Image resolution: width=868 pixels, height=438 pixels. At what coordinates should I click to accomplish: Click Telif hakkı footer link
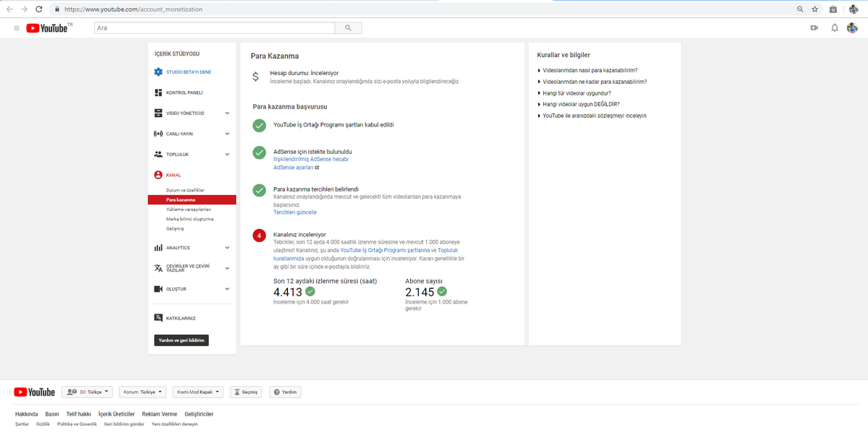(x=78, y=414)
